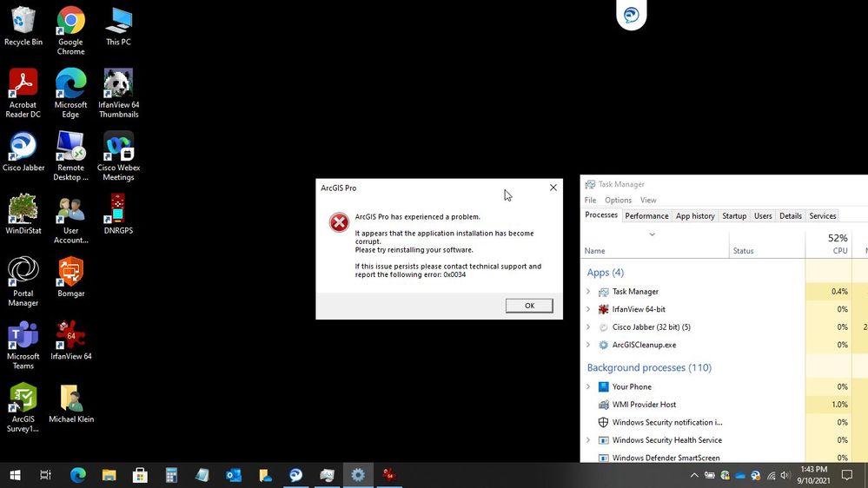The image size is (868, 488).
Task: Expand the Your Phone background process
Action: [588, 386]
